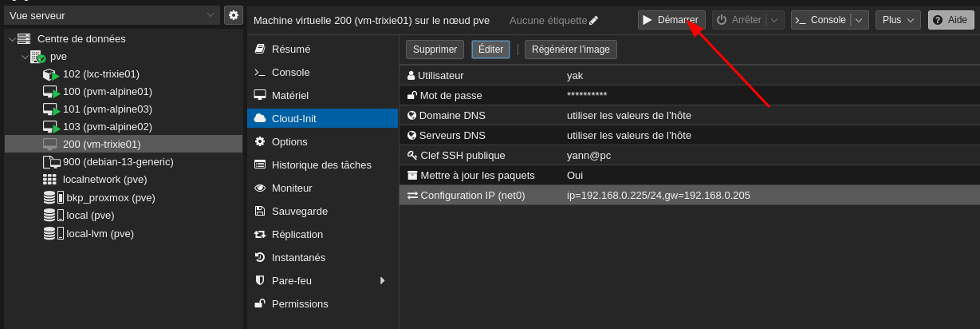Collapse the Centre de données tree node

[x=12, y=39]
